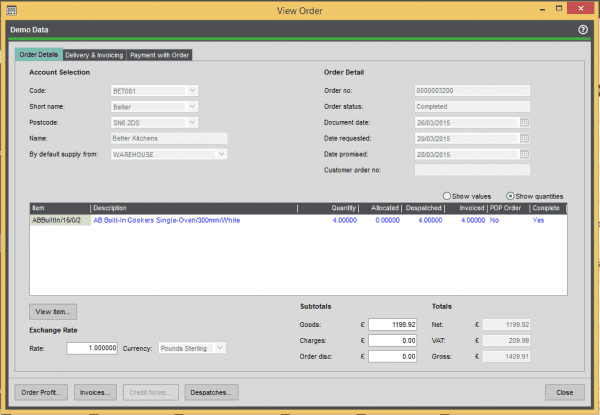The image size is (600, 415).
Task: Open the Order Profit dialog
Action: pos(41,392)
